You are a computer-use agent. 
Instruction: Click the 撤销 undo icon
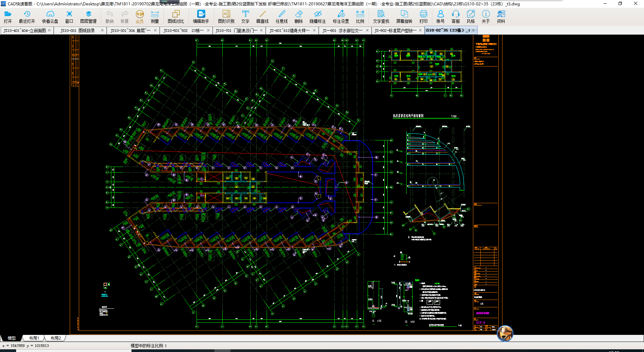pyautogui.click(x=109, y=17)
